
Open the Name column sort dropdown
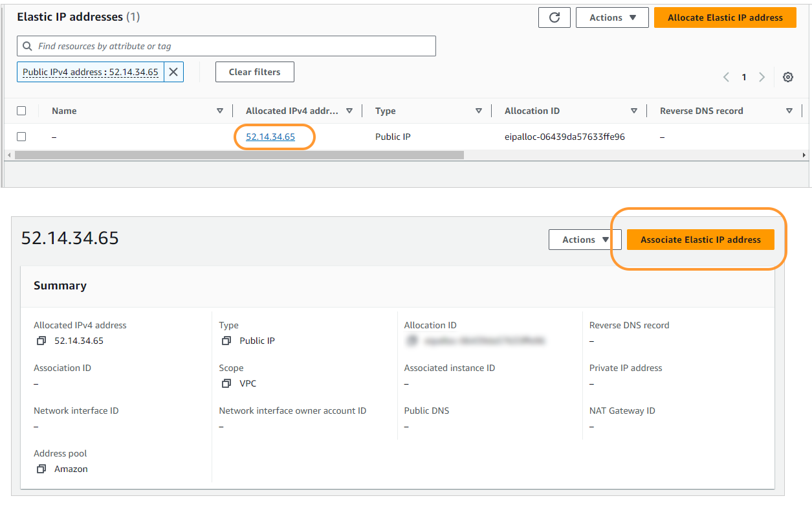pyautogui.click(x=220, y=110)
